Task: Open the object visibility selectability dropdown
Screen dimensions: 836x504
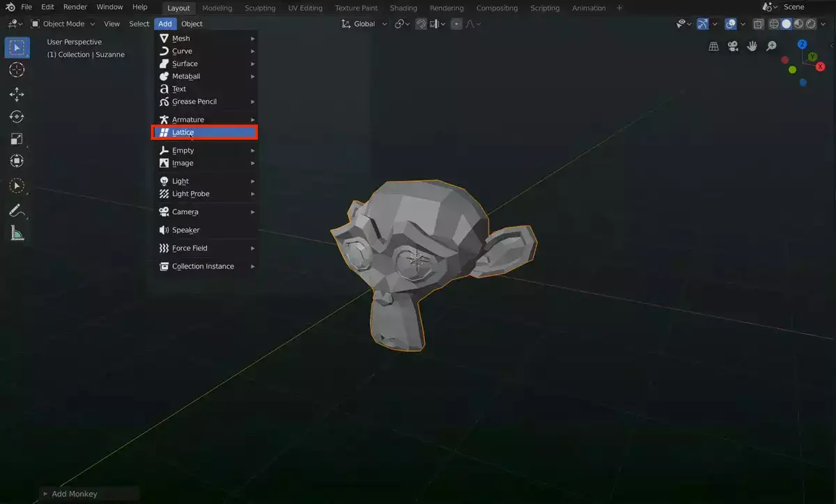Action: point(683,24)
